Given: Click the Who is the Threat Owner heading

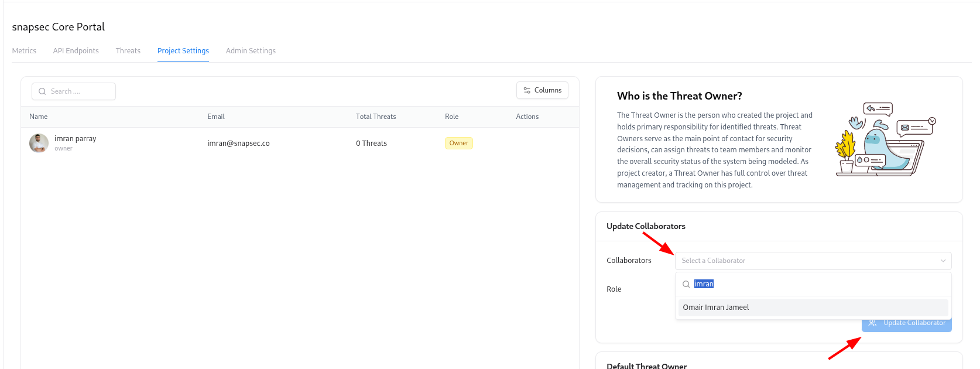Looking at the screenshot, I should [680, 96].
